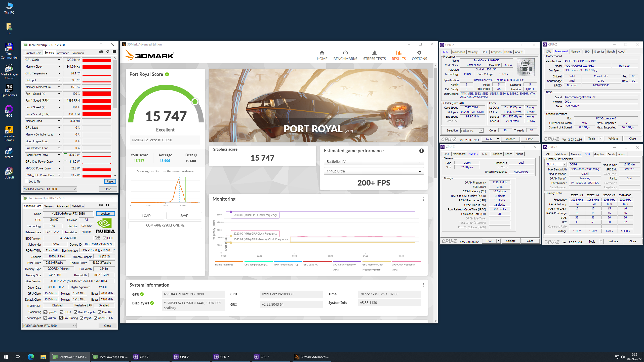This screenshot has width=644, height=362.
Task: Click the refresh icon in GPU-Z Graphics Card window
Action: [x=107, y=205]
